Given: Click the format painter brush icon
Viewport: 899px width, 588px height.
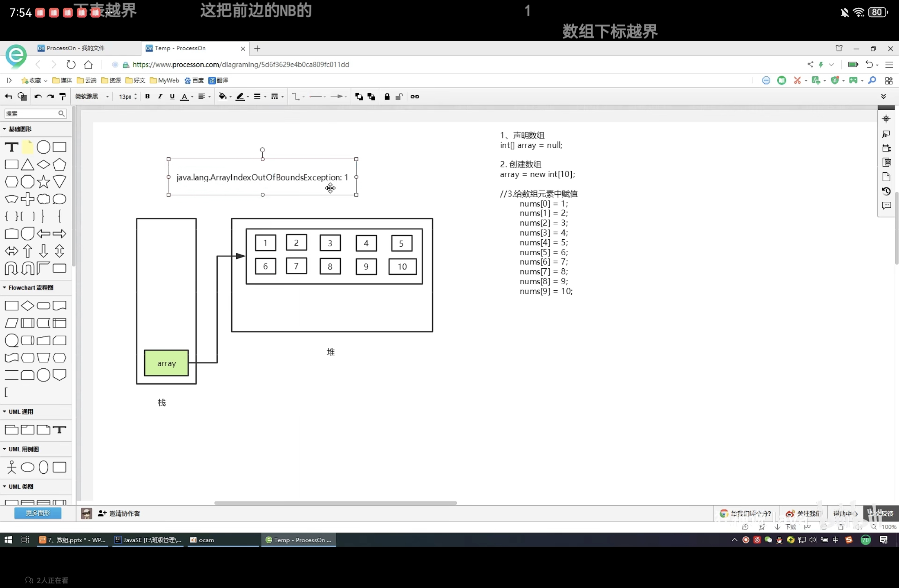Looking at the screenshot, I should [x=63, y=96].
